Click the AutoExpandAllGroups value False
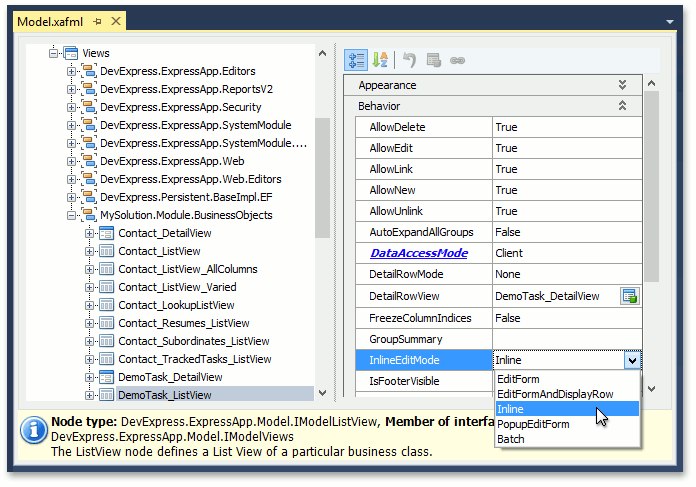The image size is (696, 487). tap(567, 232)
